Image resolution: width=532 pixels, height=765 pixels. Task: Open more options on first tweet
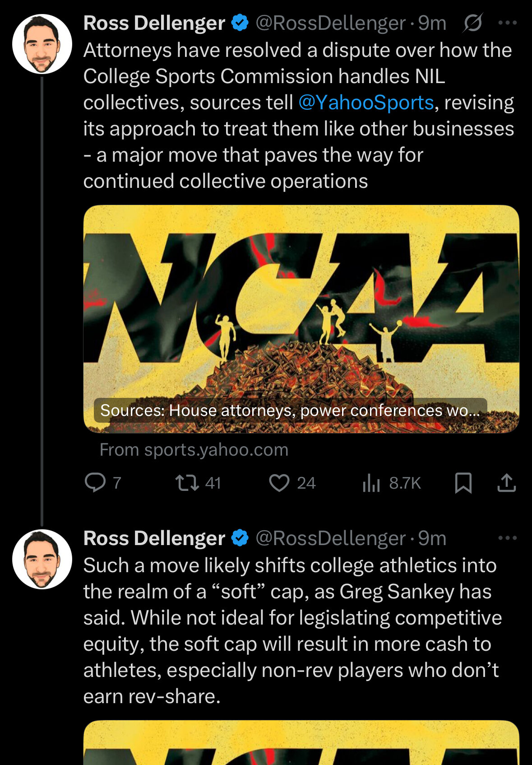(x=507, y=23)
